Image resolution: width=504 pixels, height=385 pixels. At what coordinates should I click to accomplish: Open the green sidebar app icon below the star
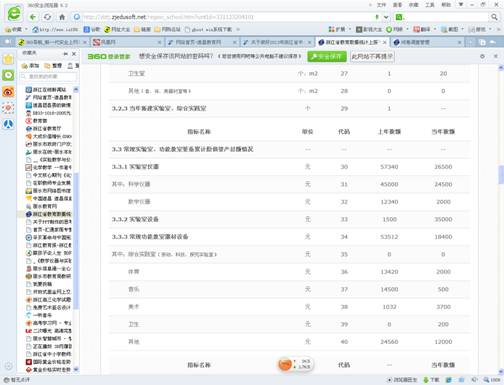8,75
